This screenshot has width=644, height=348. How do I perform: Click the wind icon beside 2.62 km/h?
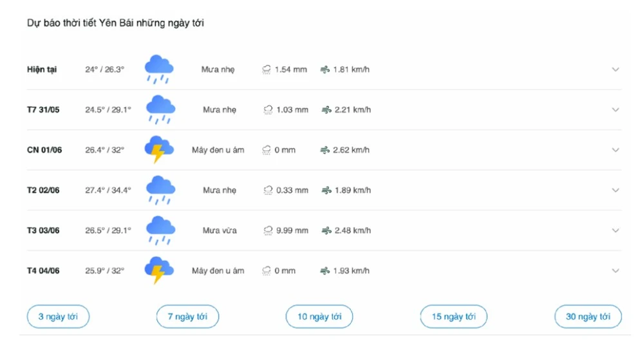click(325, 150)
